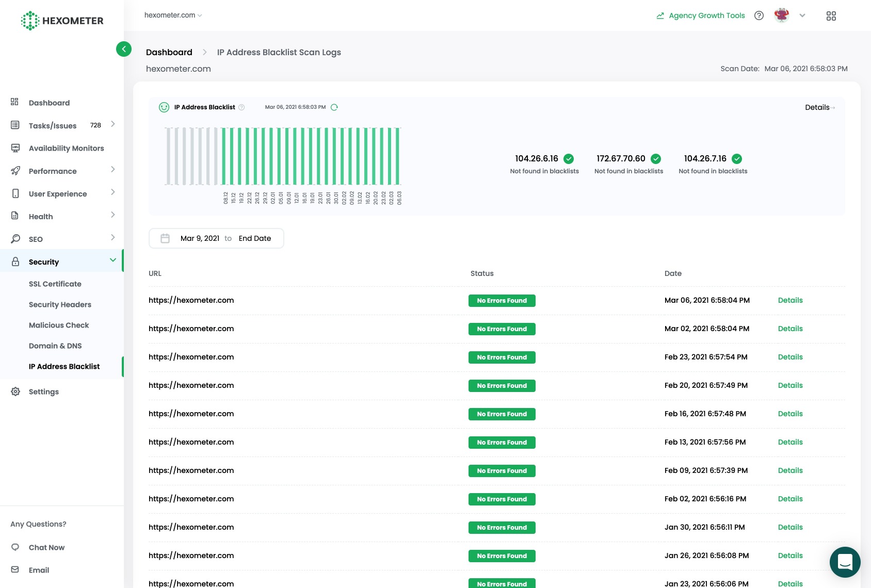
Task: Click the Settings gear icon
Action: 15,391
